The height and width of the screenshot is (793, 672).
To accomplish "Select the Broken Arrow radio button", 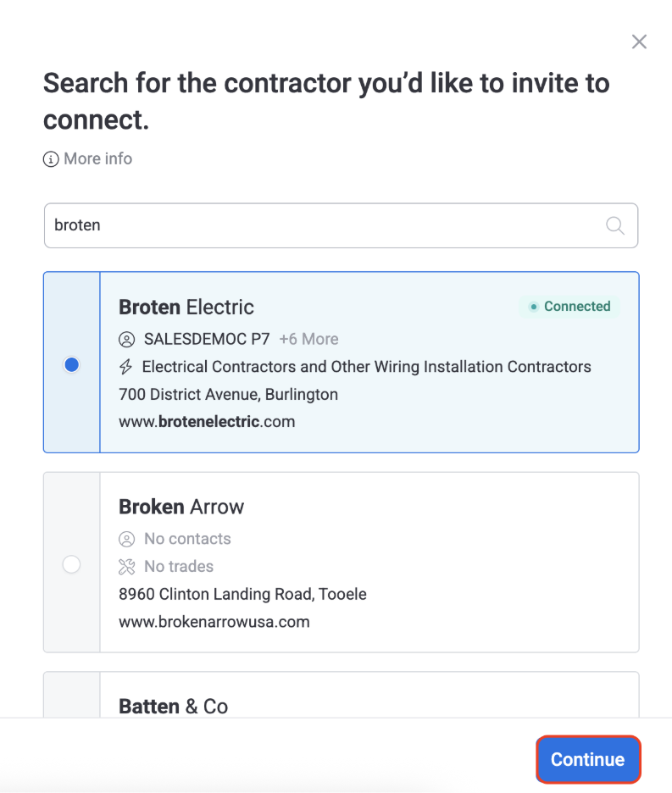I will (x=71, y=564).
